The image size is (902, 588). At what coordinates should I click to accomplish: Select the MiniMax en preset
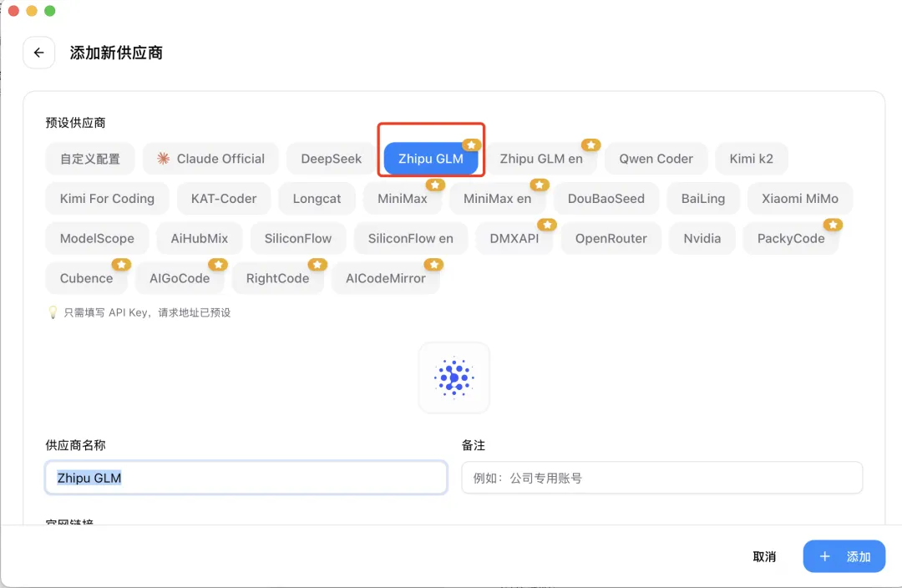click(498, 199)
